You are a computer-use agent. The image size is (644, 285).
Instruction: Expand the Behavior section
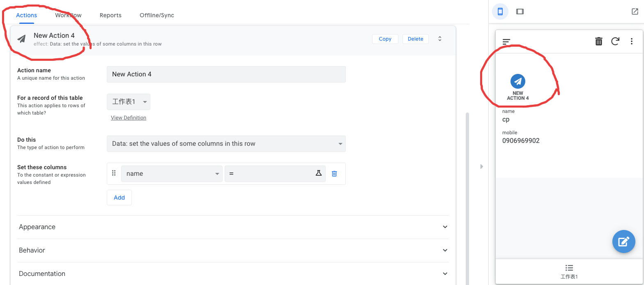point(233,250)
